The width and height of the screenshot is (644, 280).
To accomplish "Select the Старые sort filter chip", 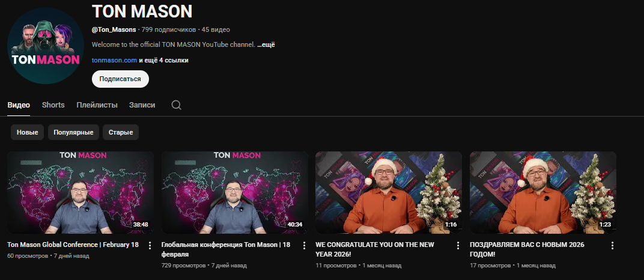I will (121, 132).
